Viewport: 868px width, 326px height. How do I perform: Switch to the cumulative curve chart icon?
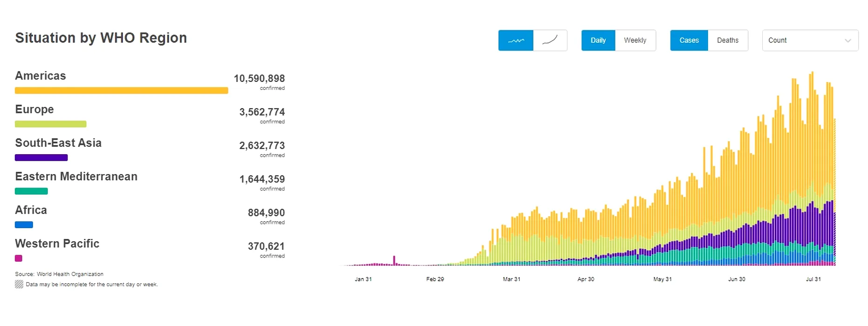coord(550,41)
